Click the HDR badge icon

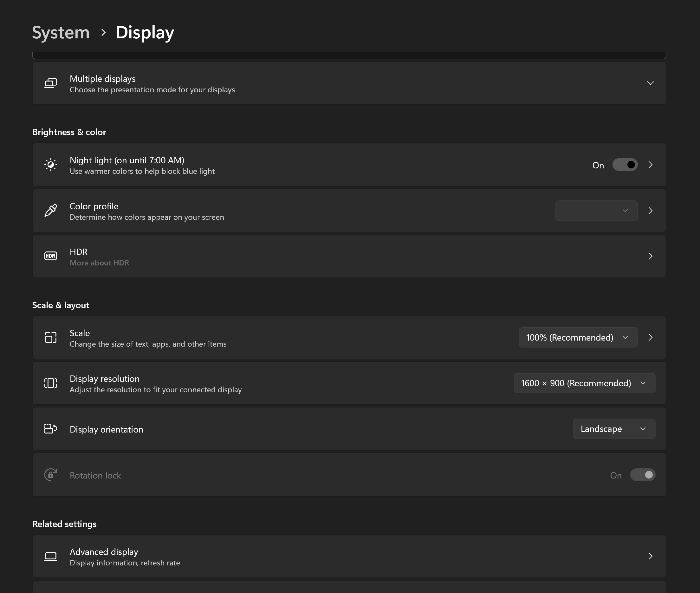(51, 256)
